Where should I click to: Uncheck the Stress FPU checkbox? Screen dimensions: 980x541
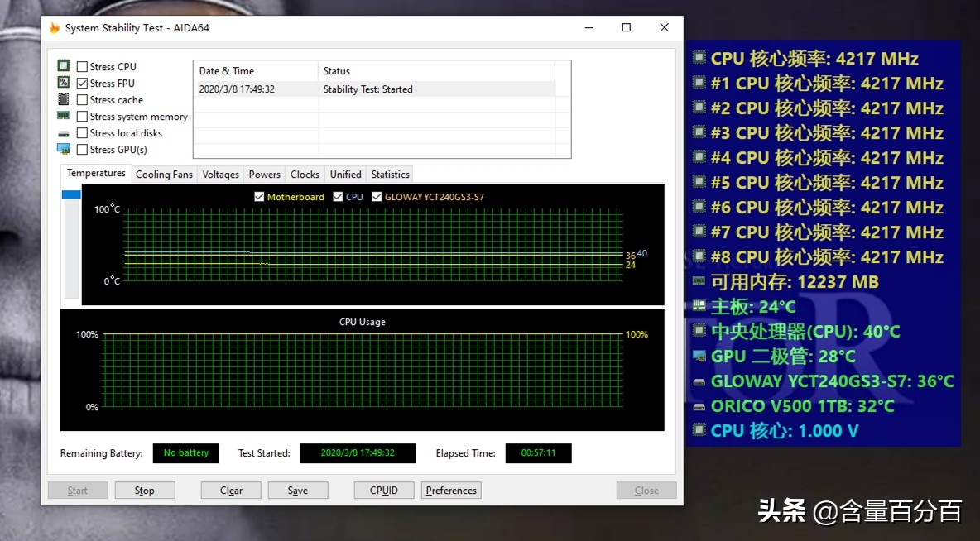coord(80,81)
